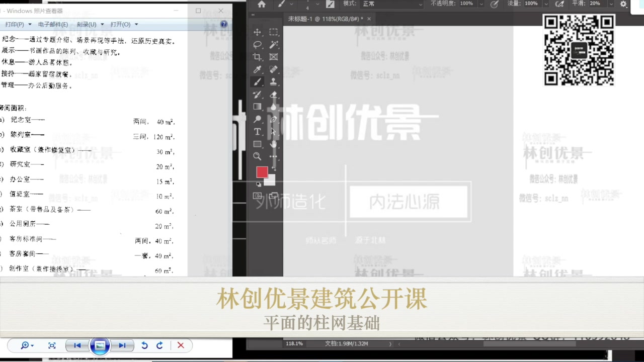Viewport: 644px width, 362px height.
Task: Expand the document info arrow in status bar
Action: click(390, 344)
